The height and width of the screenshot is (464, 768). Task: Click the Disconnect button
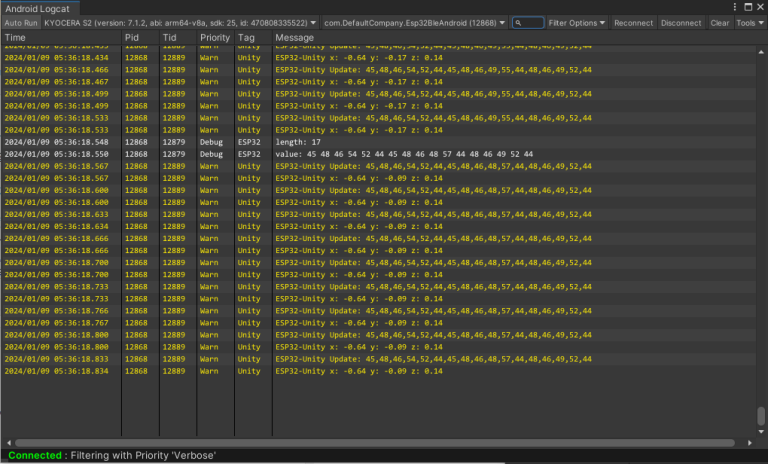681,23
